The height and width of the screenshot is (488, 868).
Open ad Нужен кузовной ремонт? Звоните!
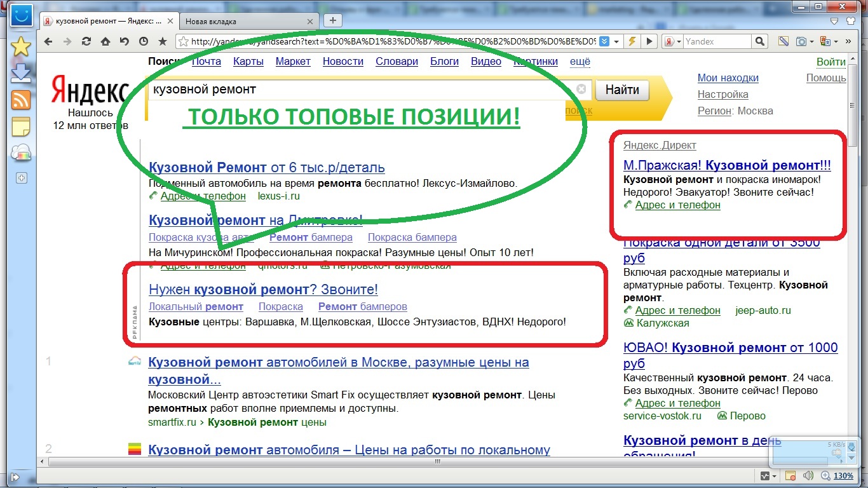pos(263,289)
